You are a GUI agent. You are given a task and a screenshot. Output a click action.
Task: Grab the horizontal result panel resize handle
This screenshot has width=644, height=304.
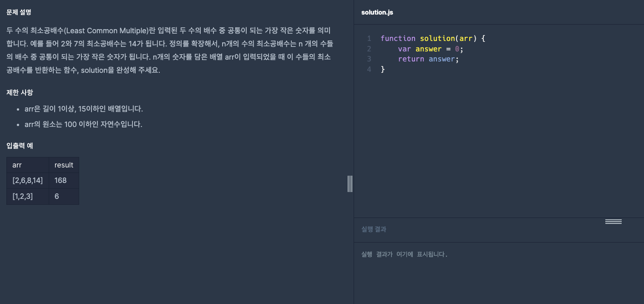[613, 222]
